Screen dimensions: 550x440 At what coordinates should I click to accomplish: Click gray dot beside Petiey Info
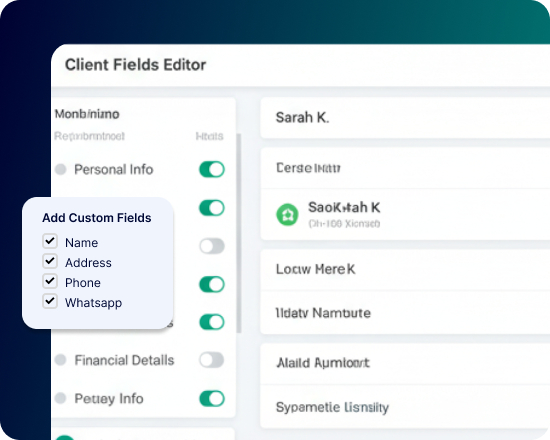point(61,398)
